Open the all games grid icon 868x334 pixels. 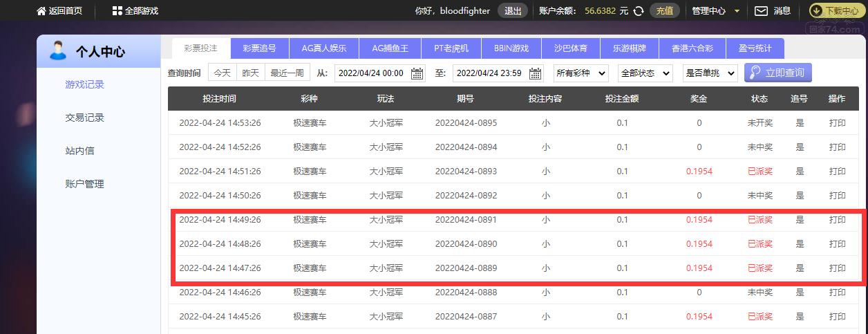click(117, 11)
